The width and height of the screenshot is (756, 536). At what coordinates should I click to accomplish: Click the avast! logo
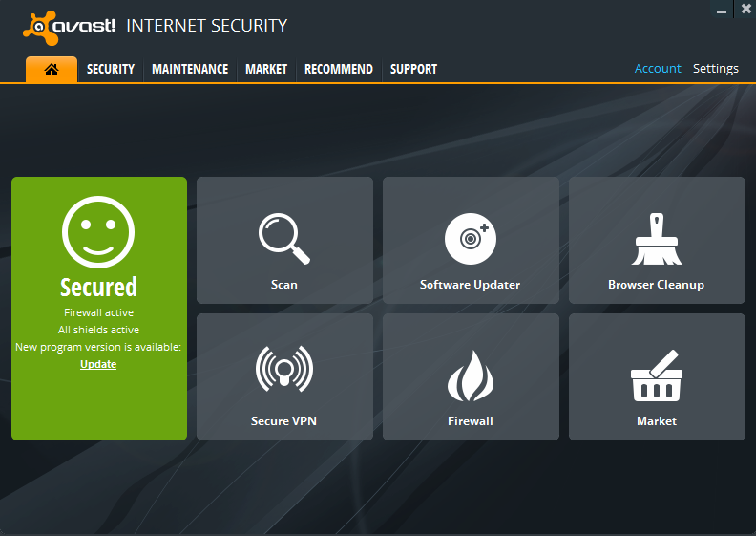point(69,27)
